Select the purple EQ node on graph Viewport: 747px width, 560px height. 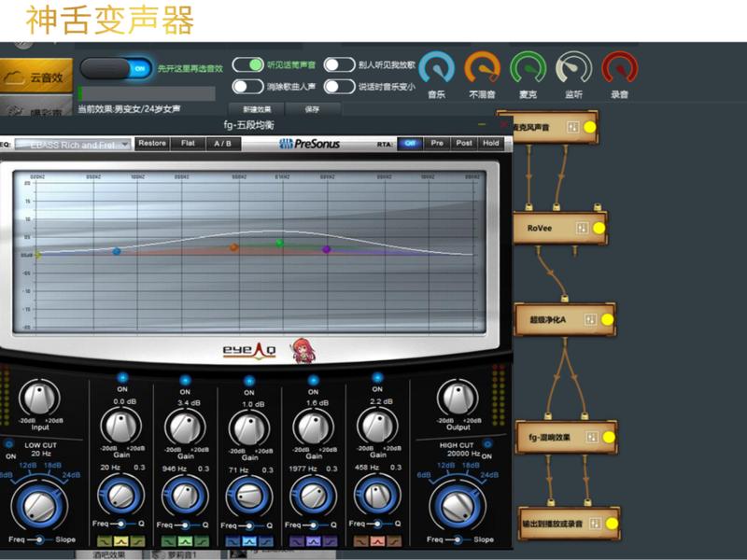pyautogui.click(x=326, y=249)
